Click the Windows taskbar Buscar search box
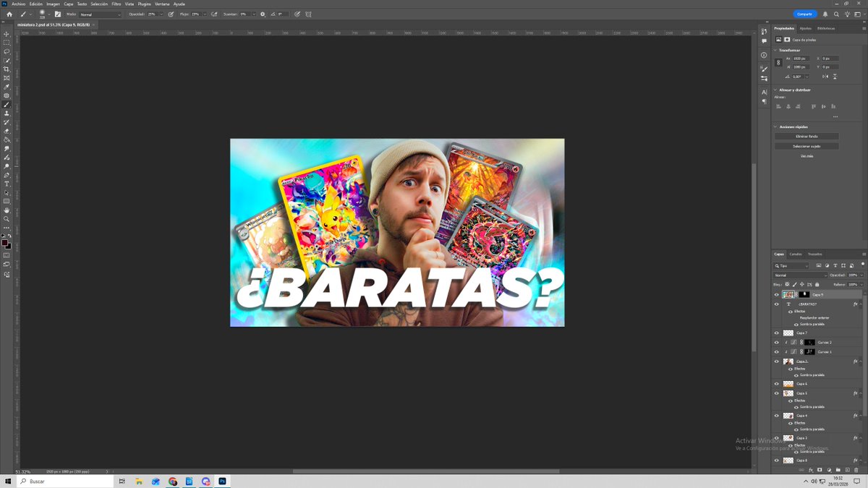This screenshot has height=488, width=868. click(x=66, y=481)
